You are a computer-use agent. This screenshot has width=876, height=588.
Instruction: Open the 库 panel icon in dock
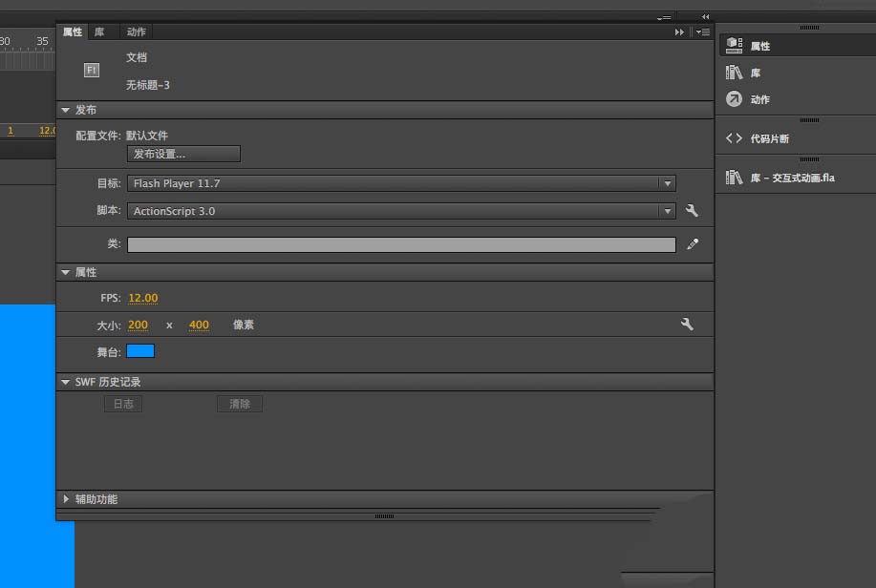(x=734, y=72)
